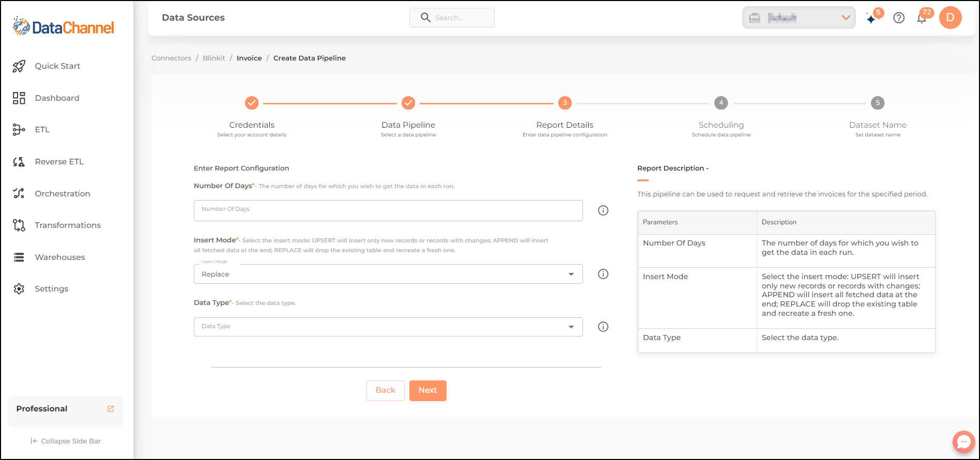Open Quick Start menu item
The image size is (980, 460).
point(57,66)
